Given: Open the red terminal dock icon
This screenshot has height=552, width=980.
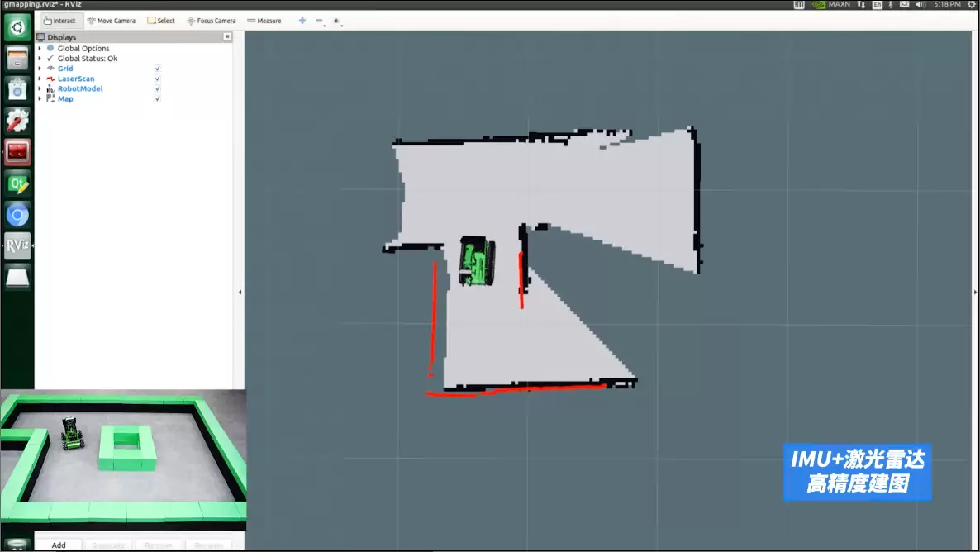Looking at the screenshot, I should pos(17,152).
